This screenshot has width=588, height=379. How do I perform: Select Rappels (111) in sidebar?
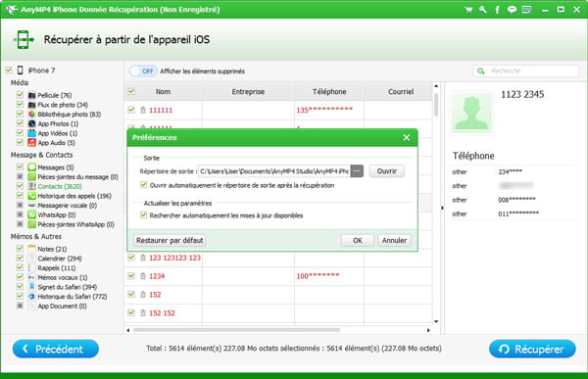point(57,268)
